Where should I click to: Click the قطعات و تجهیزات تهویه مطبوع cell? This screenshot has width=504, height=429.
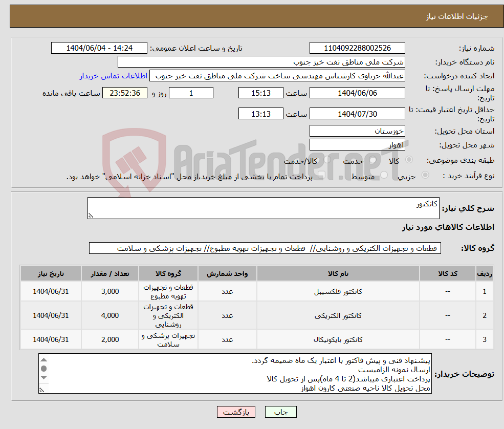point(168,291)
